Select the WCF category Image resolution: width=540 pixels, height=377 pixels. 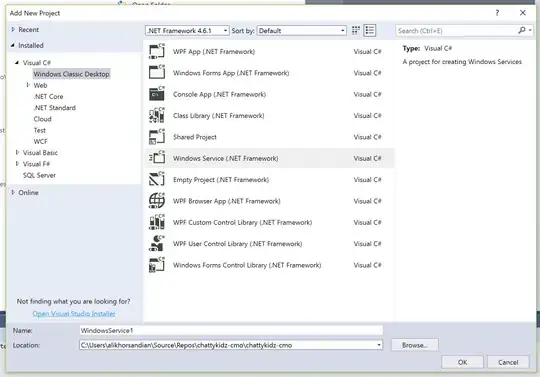pos(41,142)
